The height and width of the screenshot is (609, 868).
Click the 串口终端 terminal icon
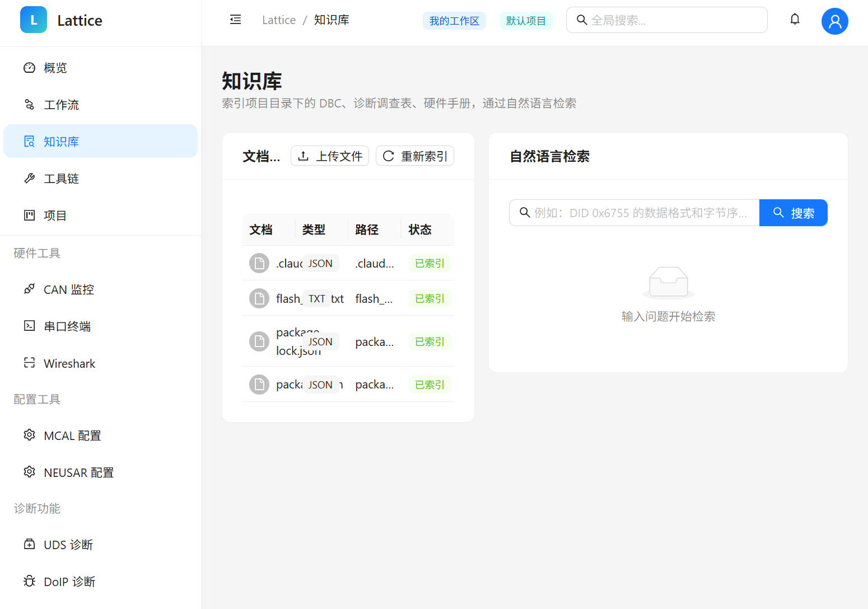pyautogui.click(x=30, y=326)
